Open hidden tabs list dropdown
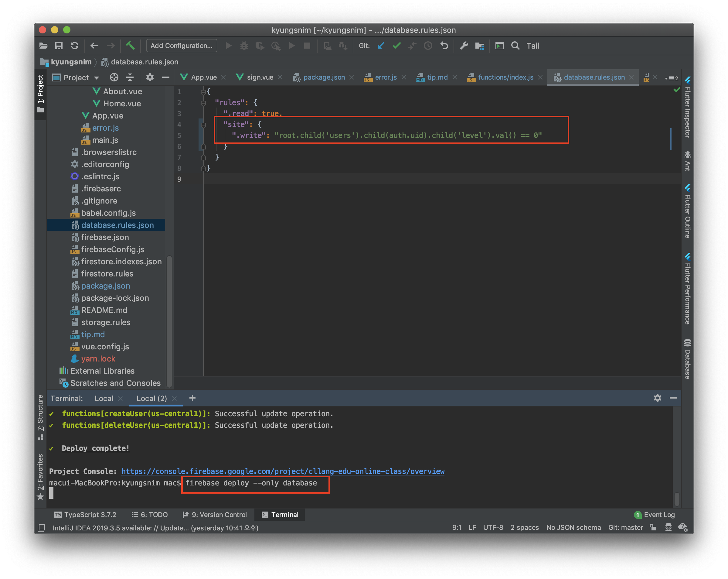The width and height of the screenshot is (728, 579). pyautogui.click(x=671, y=78)
